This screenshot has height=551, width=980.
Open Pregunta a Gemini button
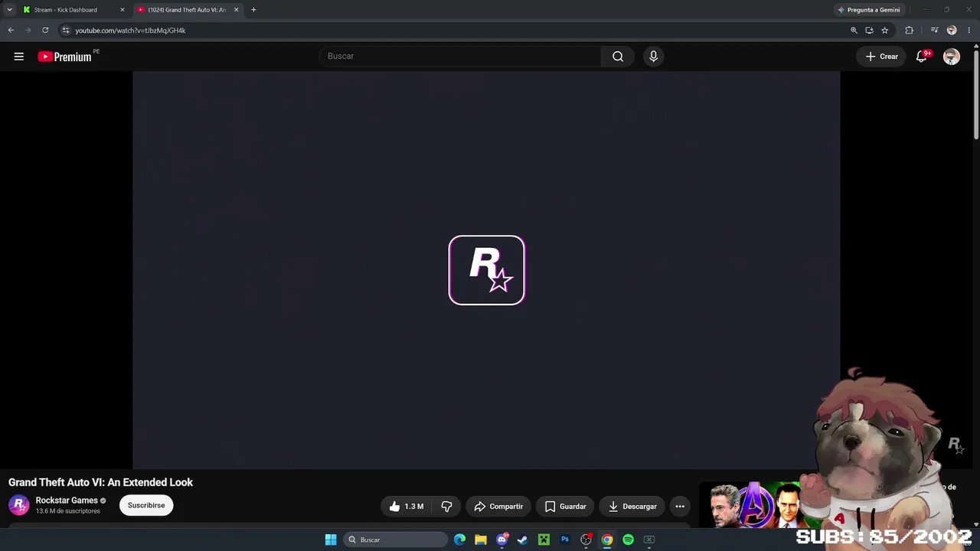tap(869, 10)
